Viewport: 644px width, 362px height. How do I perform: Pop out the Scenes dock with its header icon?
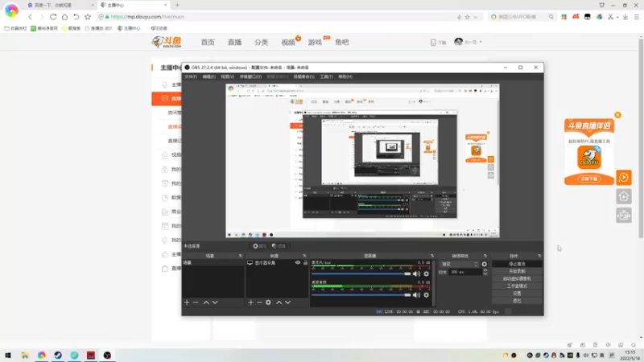[x=240, y=256]
